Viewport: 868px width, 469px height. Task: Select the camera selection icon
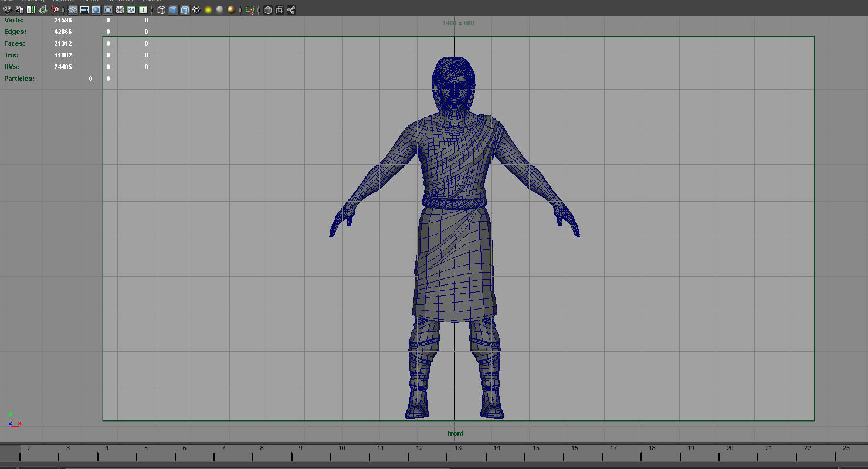coord(7,10)
